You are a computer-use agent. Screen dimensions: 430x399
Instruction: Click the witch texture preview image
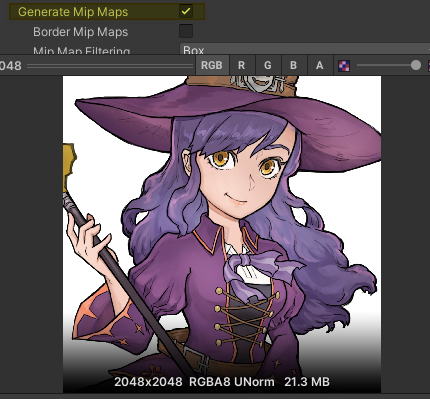coord(222,234)
